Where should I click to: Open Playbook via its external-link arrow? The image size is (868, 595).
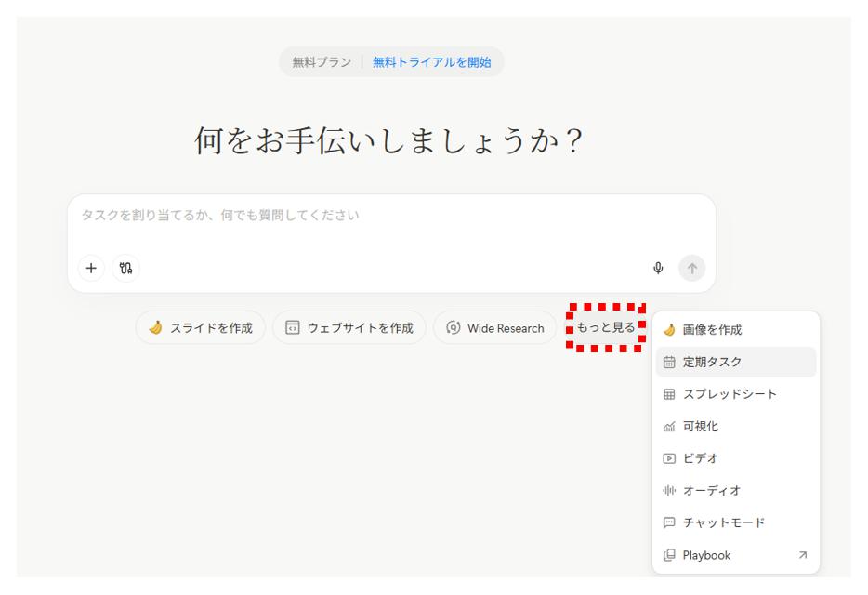click(801, 555)
